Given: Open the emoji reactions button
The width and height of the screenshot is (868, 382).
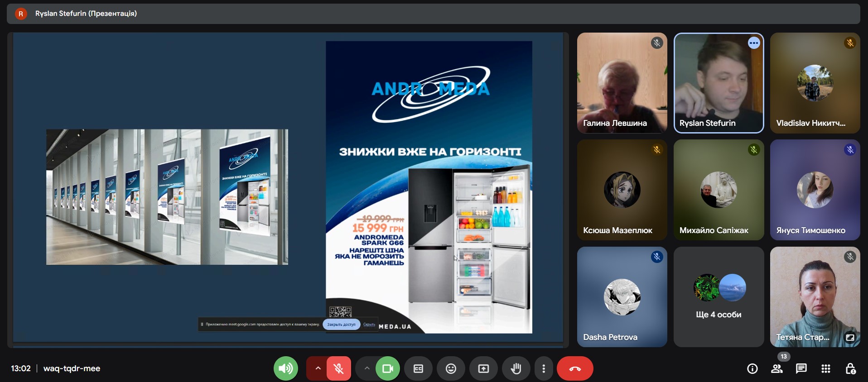Looking at the screenshot, I should click(451, 368).
